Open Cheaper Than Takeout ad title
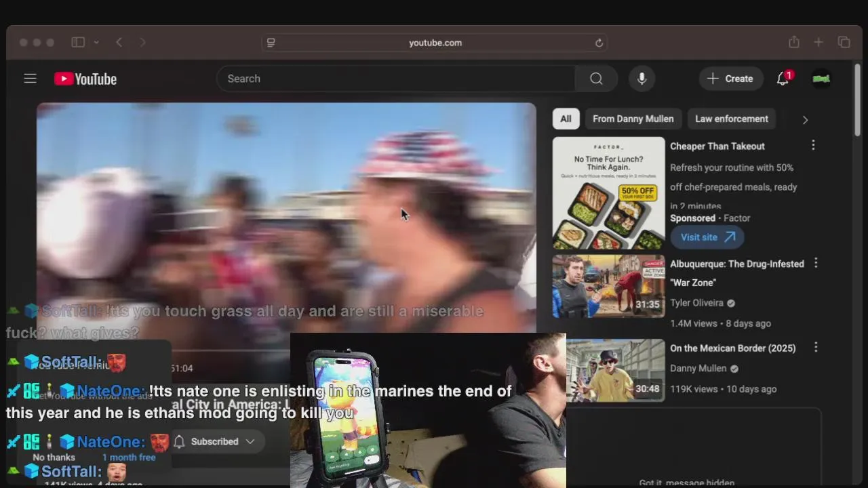The image size is (868, 488). coord(717,146)
